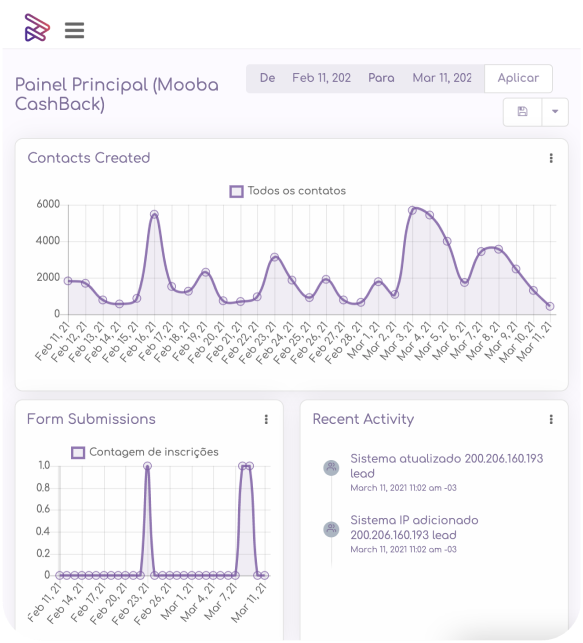Image resolution: width=583 pixels, height=643 pixels.
Task: Click the Mar 3 data point peak
Action: (x=412, y=210)
